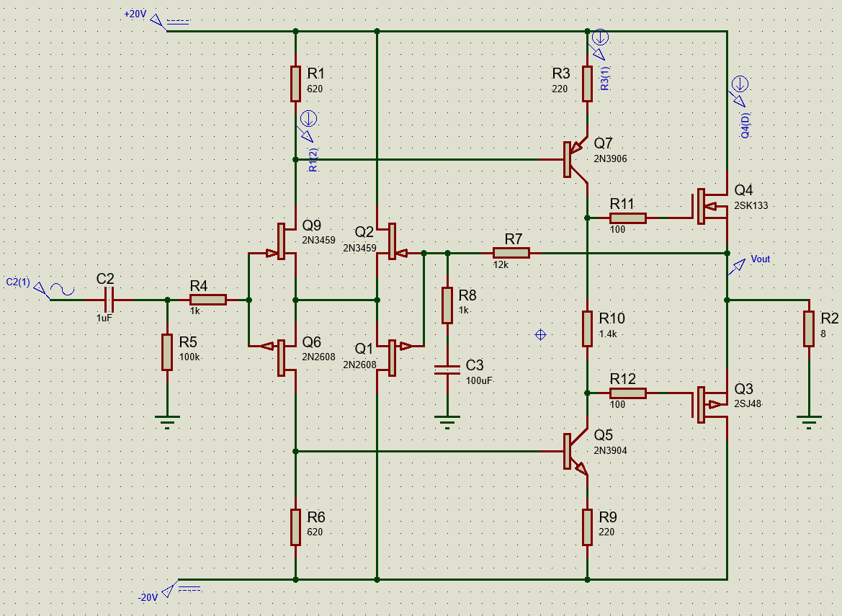Click the 12k value under R7
This screenshot has height=616, width=842.
501,264
